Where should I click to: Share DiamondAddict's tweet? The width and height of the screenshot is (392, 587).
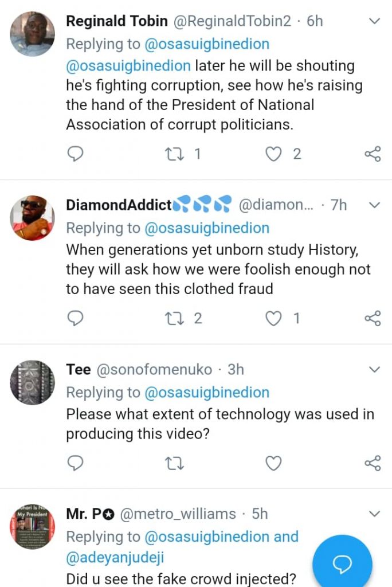point(373,318)
